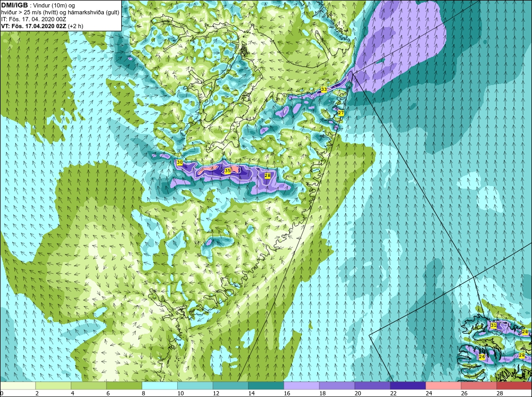Click the legend scale number 2
The height and width of the screenshot is (397, 532).
(x=37, y=393)
